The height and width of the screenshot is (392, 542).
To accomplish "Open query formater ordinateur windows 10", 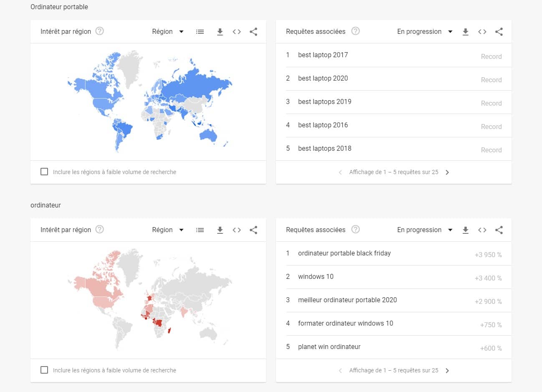I will pos(346,324).
